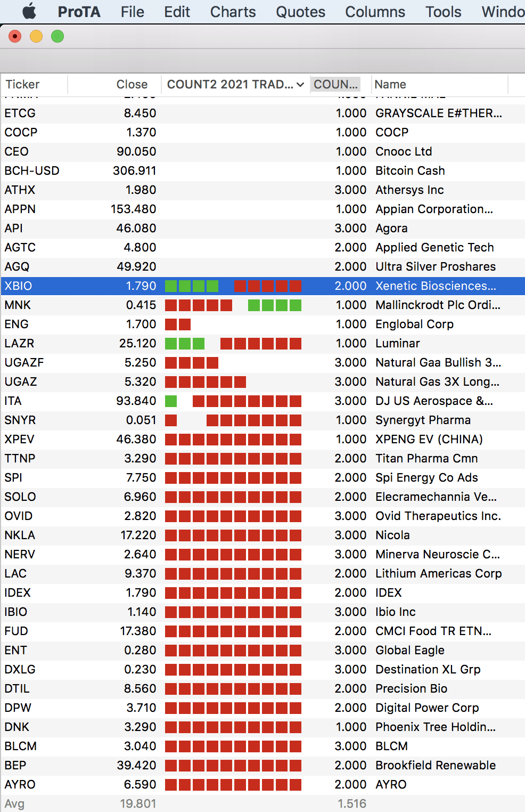Screen dimensions: 525x812
Task: Select the XPEV ticker cell
Action: coord(19,439)
